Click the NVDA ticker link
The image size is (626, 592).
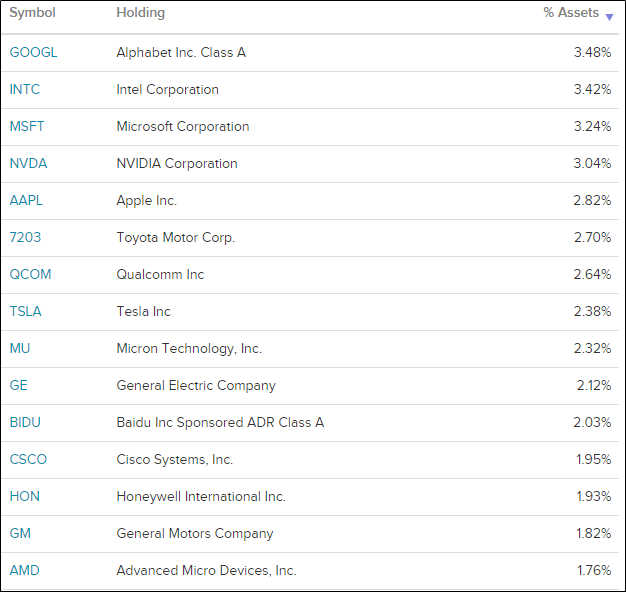point(28,163)
